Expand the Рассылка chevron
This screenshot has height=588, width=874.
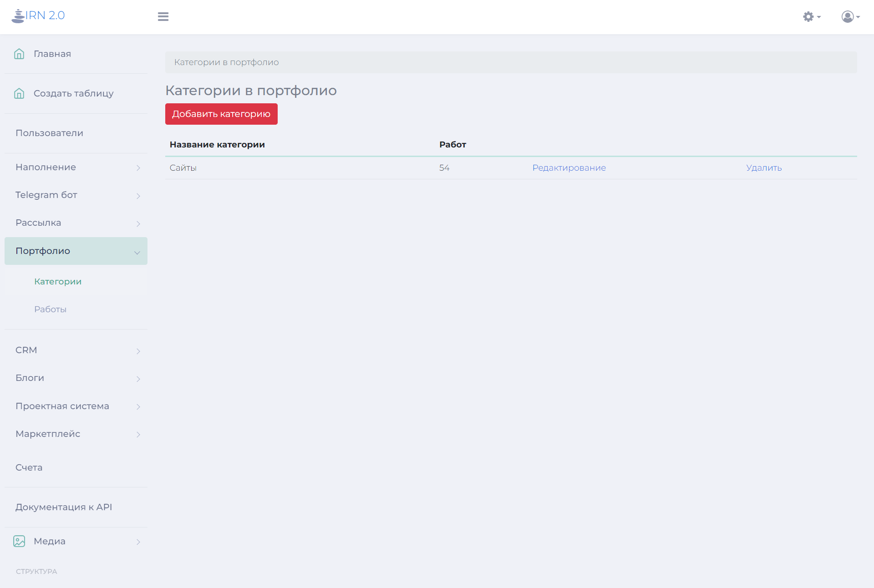pos(138,223)
